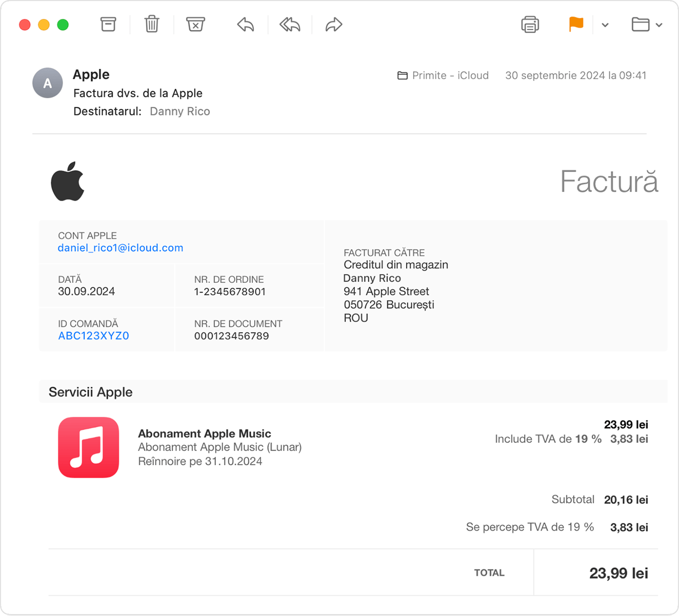Click the ABC123XYZ0 order ID link
This screenshot has width=679, height=616.
point(93,335)
